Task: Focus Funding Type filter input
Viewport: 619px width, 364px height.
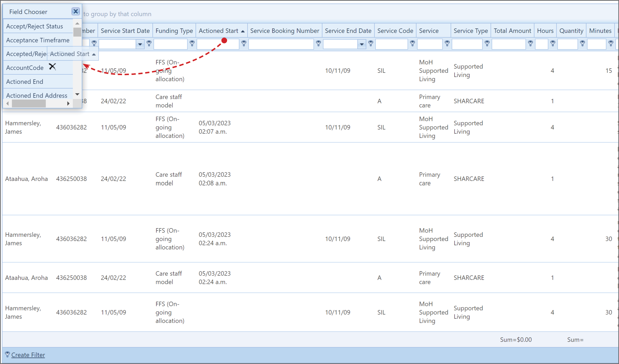Action: (170, 44)
